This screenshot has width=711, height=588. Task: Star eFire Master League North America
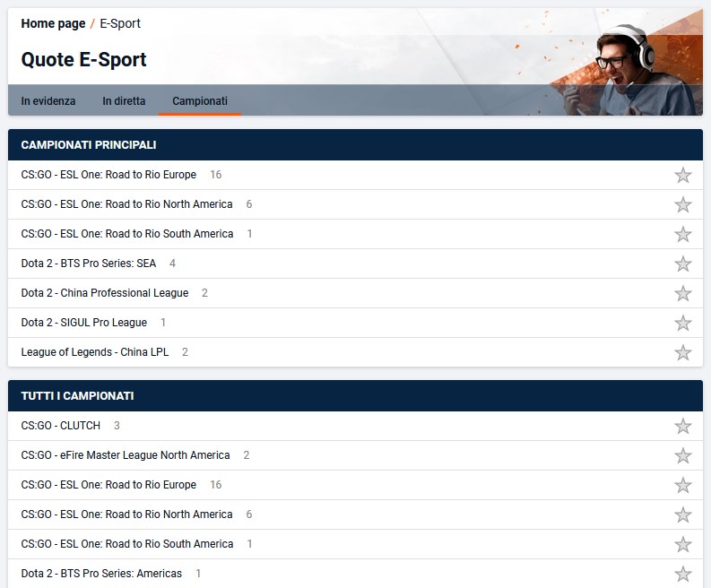point(682,455)
